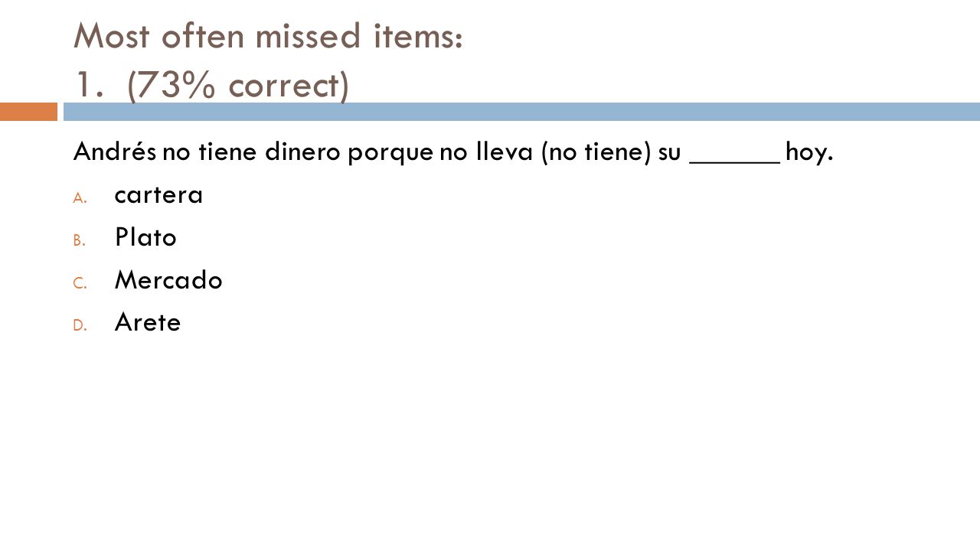980x551 pixels.
Task: Click the orange letter "C." list marker
Action: 81,283
